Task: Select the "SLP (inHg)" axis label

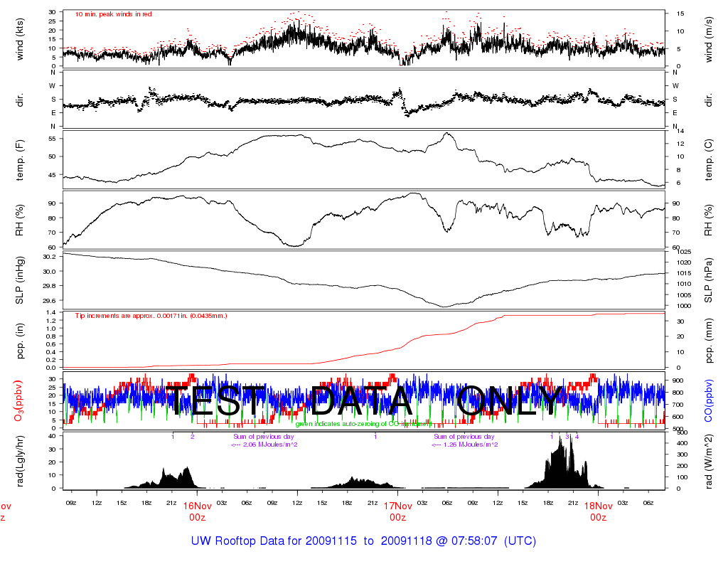Action: [x=19, y=280]
